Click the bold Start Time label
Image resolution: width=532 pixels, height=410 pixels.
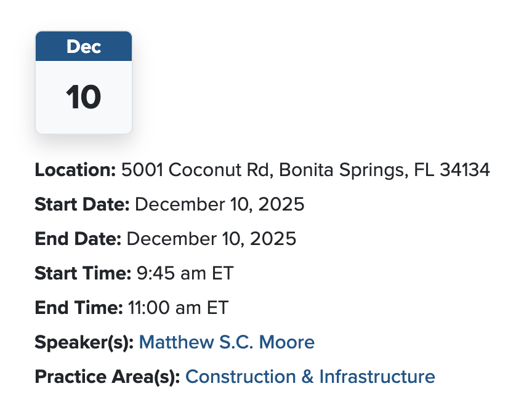pos(83,273)
